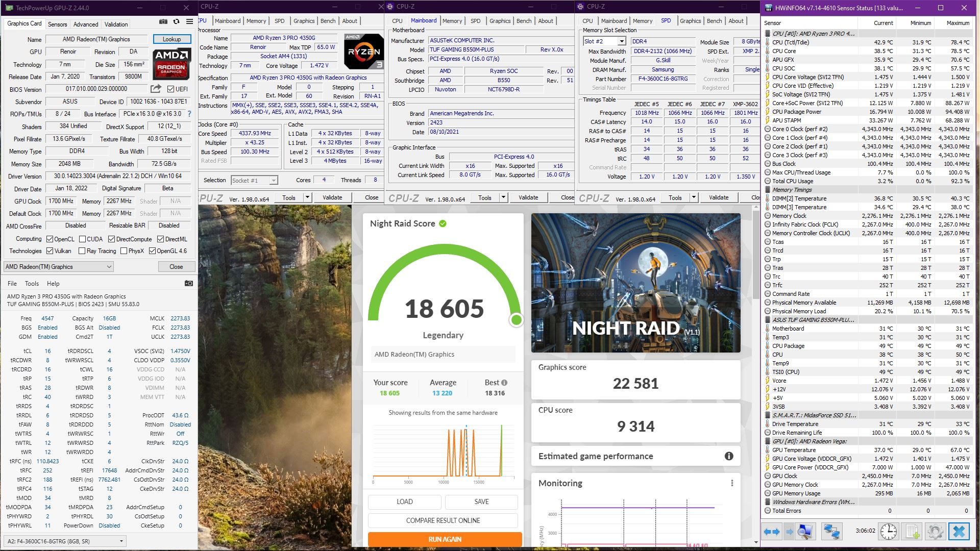Click the Lookup button in GPU-Z
The width and height of the screenshot is (980, 551).
tap(172, 39)
